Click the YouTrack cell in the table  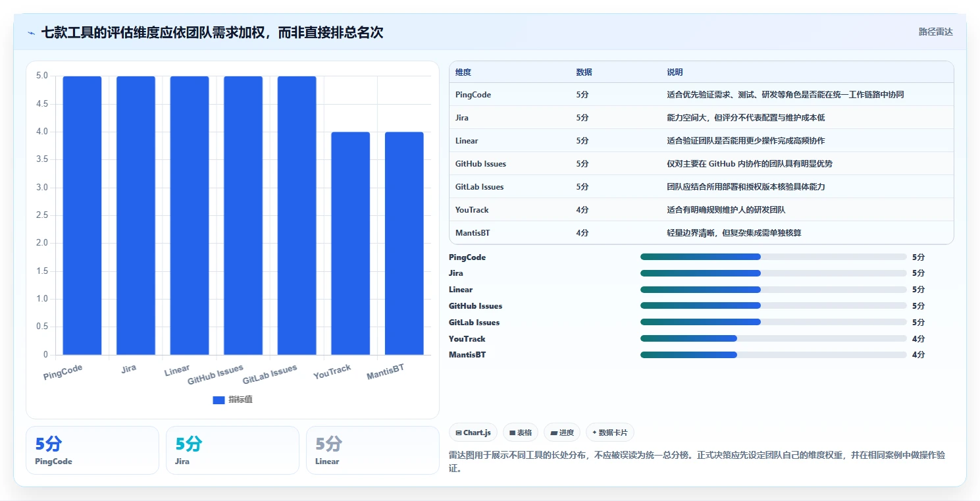[471, 210]
